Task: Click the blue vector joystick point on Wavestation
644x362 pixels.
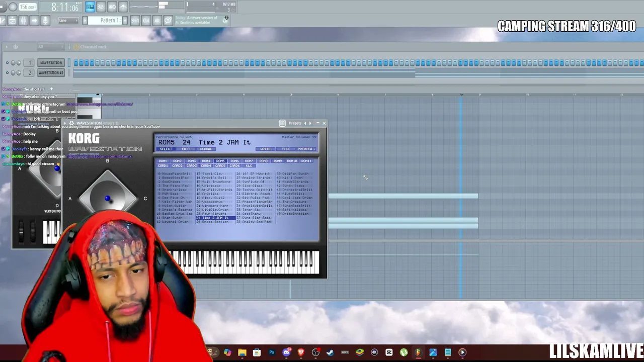Action: [x=107, y=199]
